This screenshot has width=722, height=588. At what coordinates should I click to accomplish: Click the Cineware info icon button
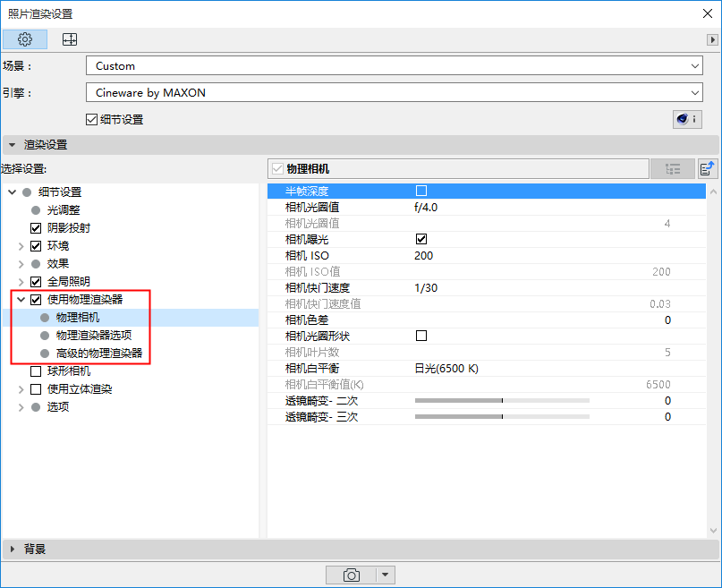687,120
